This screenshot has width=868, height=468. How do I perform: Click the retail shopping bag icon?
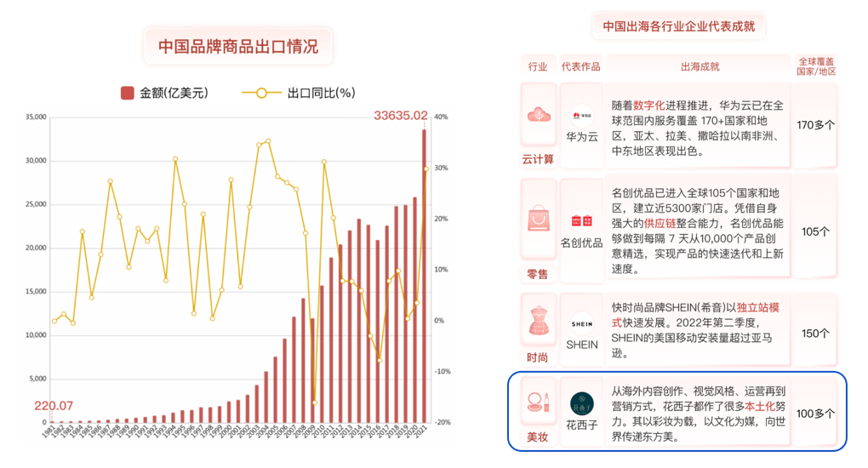point(539,219)
